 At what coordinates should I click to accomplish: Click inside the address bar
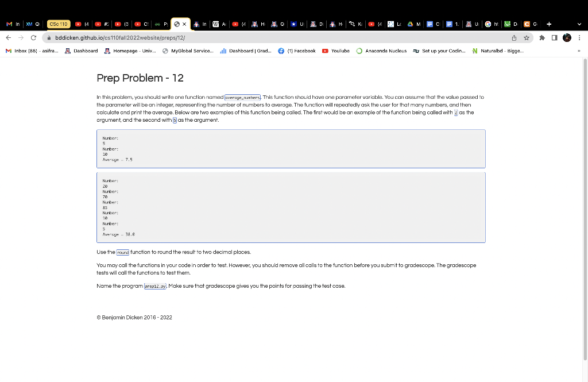pos(172,37)
